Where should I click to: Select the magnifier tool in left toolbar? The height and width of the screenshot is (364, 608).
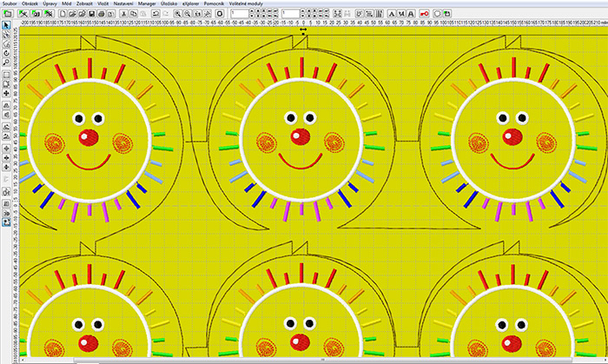6,63
